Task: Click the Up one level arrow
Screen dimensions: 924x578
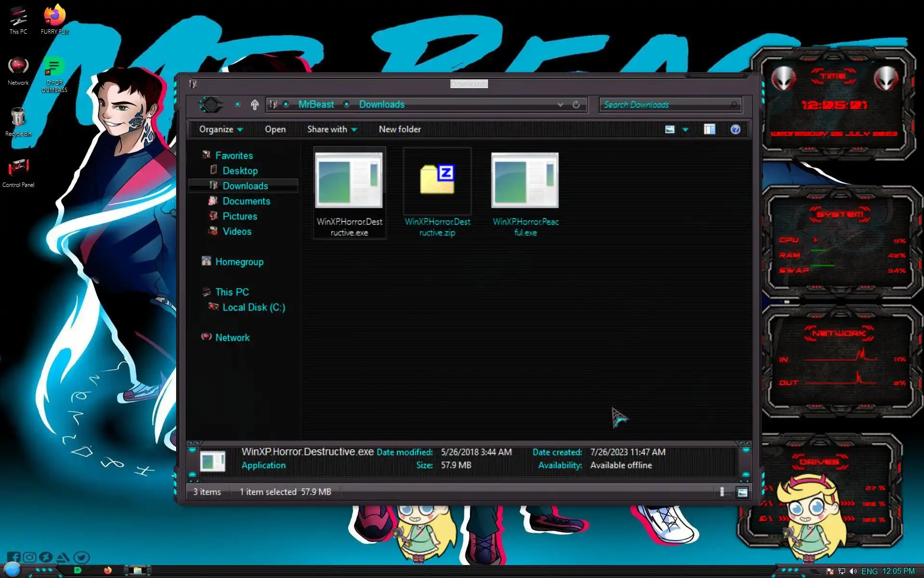Action: pyautogui.click(x=255, y=105)
